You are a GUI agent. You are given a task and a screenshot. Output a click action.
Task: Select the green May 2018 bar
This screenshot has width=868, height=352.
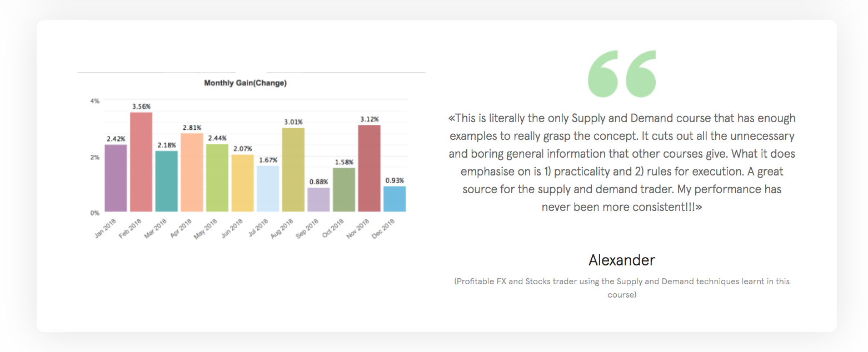pos(217,178)
